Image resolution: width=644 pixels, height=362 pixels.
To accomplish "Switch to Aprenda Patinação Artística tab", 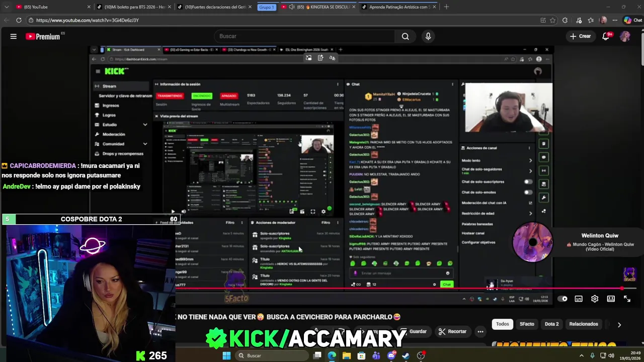I will tap(399, 7).
